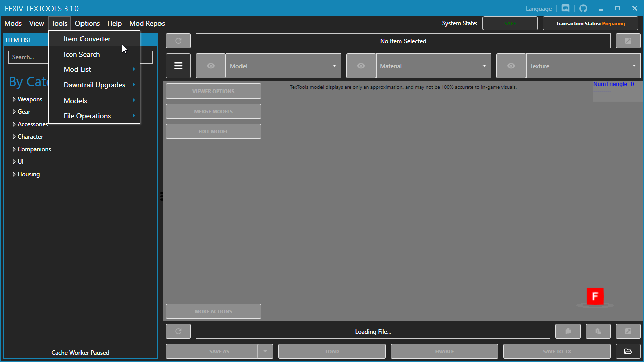The height and width of the screenshot is (362, 644).
Task: Open the Mod Repos menu
Action: [x=147, y=23]
